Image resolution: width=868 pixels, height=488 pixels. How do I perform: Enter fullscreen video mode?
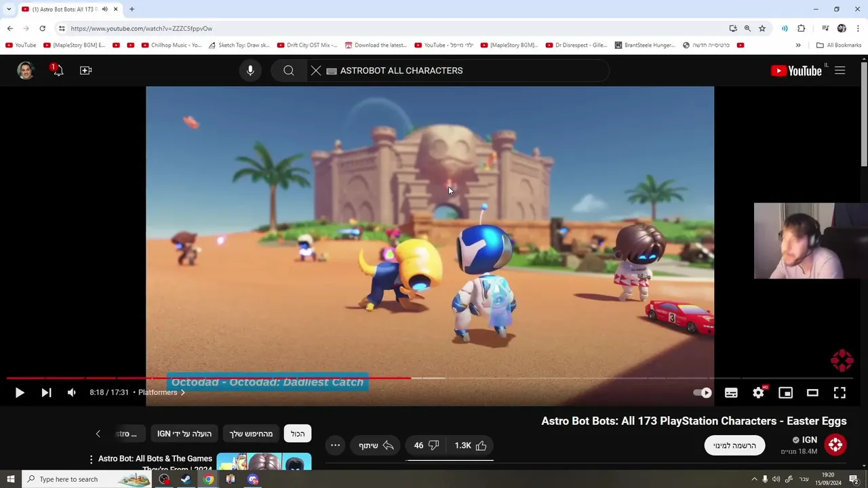(840, 392)
